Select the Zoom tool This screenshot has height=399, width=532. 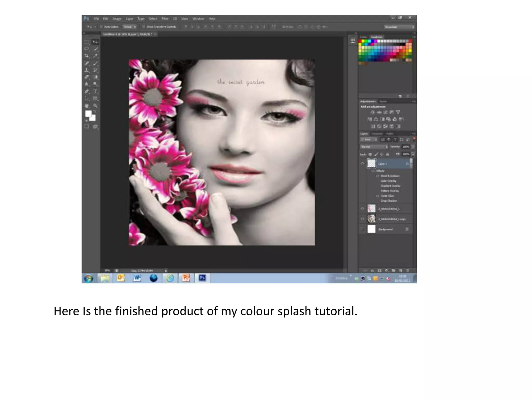95,106
